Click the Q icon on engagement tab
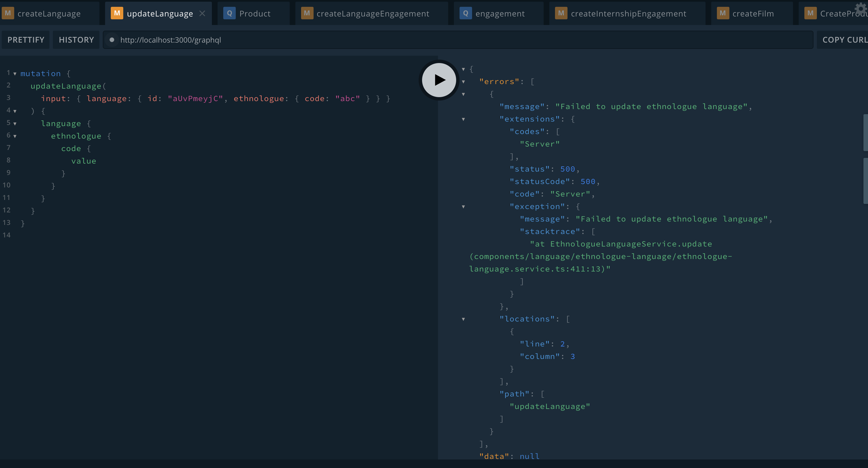Image resolution: width=868 pixels, height=468 pixels. (x=465, y=13)
